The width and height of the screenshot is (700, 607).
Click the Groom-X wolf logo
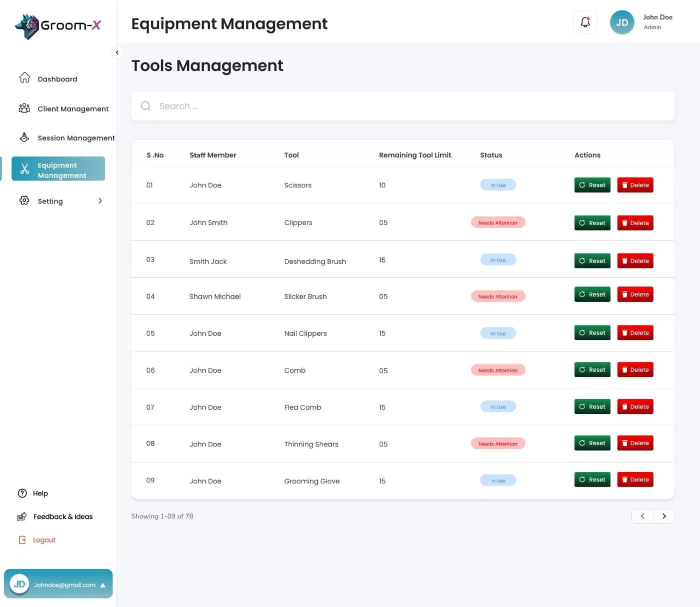(27, 26)
